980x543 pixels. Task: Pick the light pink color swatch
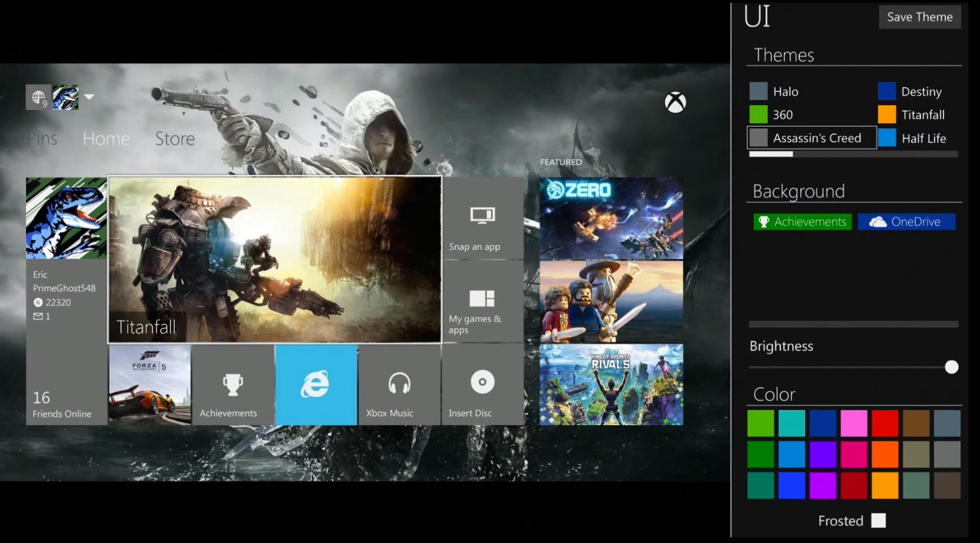854,423
